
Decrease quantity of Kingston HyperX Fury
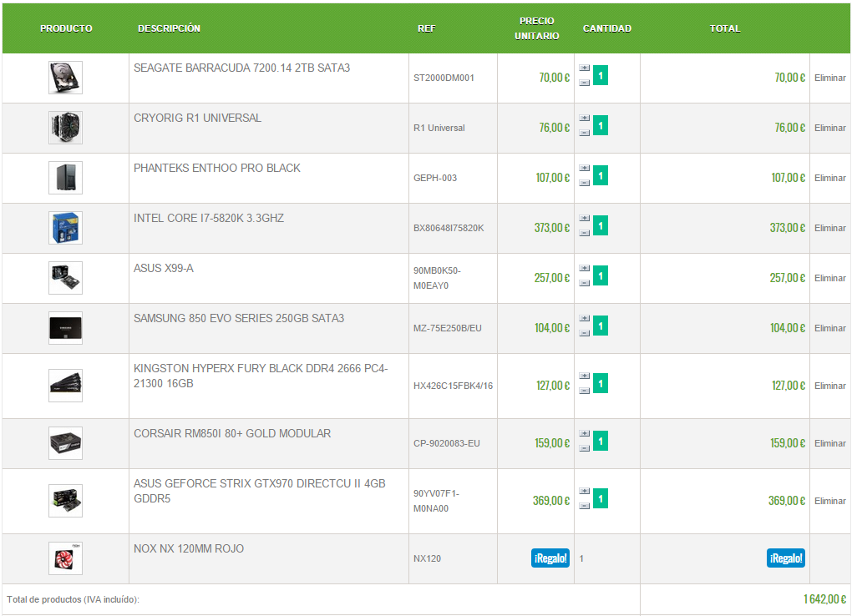[x=584, y=391]
